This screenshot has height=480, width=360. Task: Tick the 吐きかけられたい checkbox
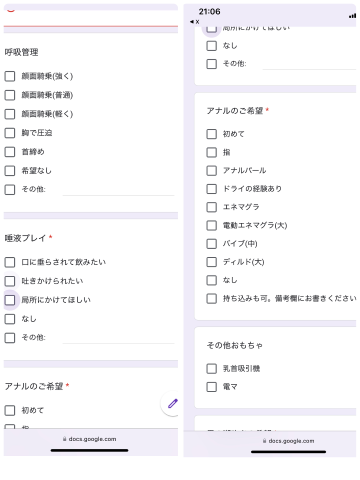click(10, 281)
